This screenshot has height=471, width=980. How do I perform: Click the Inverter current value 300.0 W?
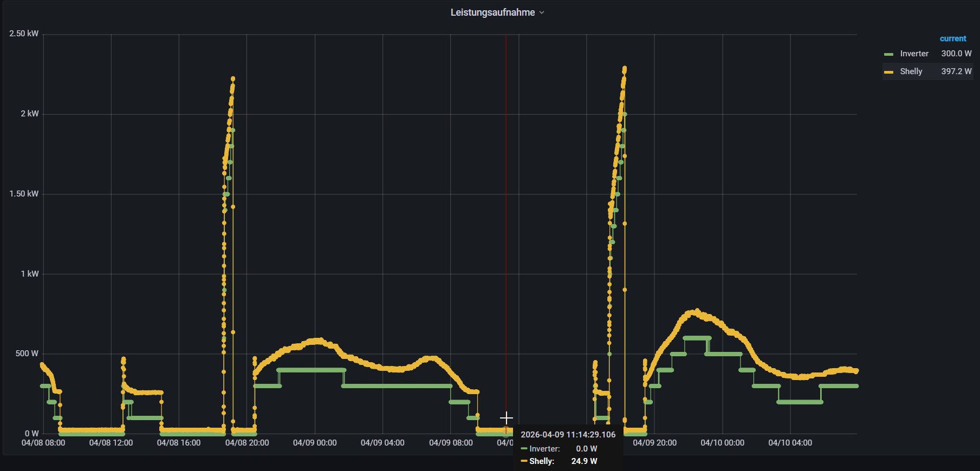(x=956, y=54)
